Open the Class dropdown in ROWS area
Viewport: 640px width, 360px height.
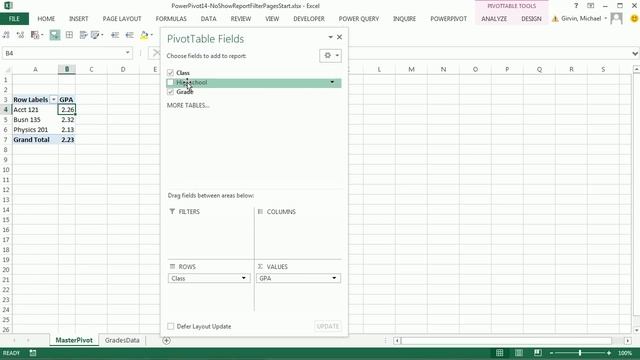pos(244,278)
